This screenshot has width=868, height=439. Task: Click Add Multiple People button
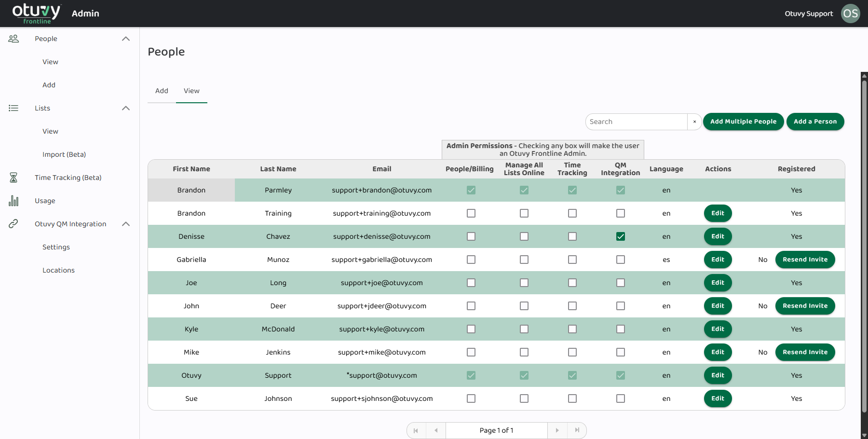tap(743, 122)
